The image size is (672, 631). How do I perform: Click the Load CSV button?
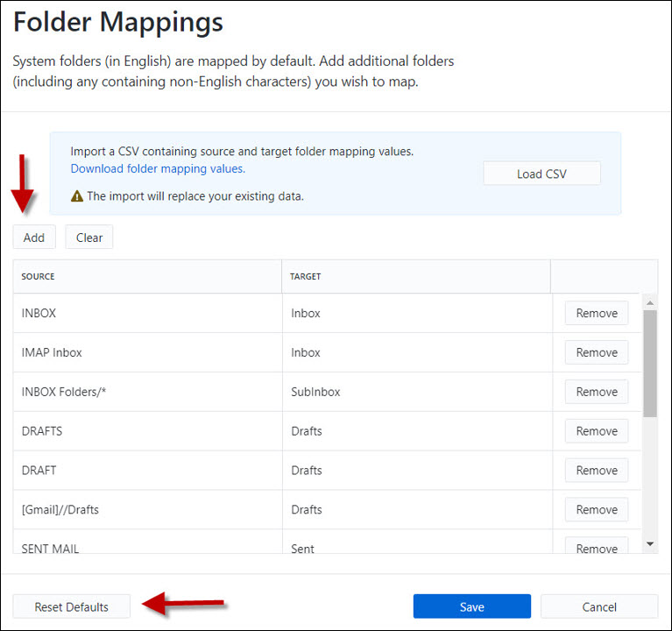[541, 174]
